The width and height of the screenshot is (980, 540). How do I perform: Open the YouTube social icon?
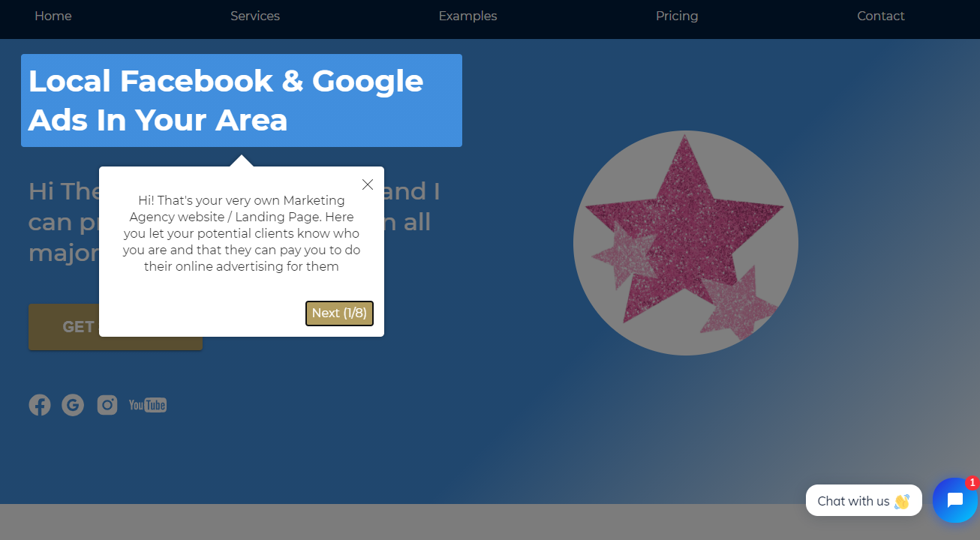pos(148,405)
